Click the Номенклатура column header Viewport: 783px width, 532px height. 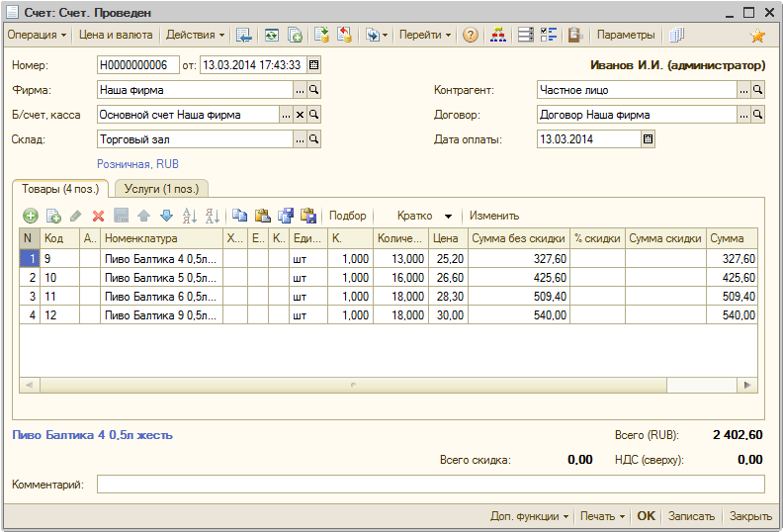point(161,238)
